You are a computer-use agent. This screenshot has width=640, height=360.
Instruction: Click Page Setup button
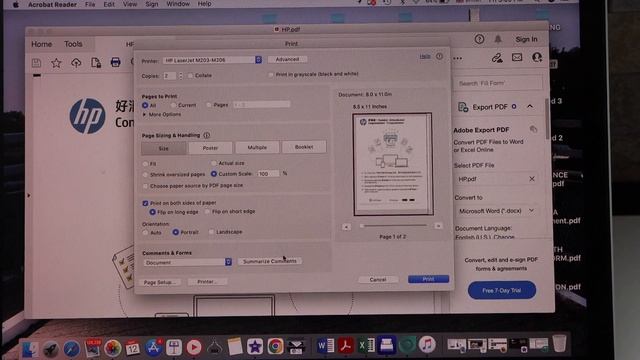(x=160, y=282)
